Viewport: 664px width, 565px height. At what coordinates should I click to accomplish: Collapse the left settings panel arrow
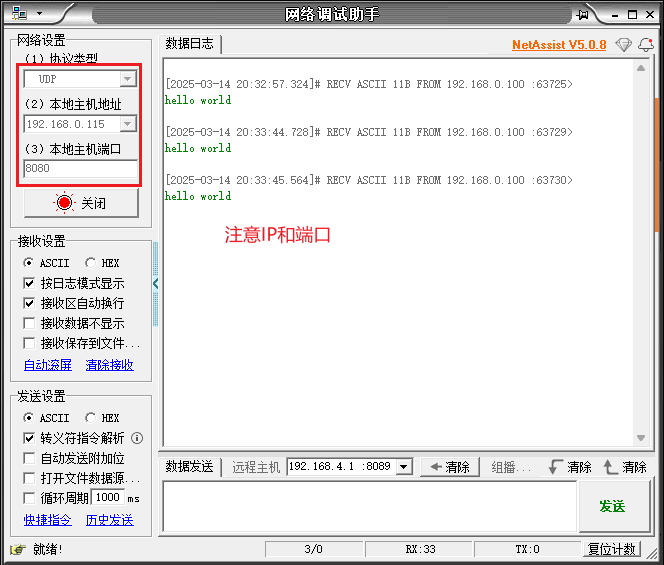click(x=155, y=283)
